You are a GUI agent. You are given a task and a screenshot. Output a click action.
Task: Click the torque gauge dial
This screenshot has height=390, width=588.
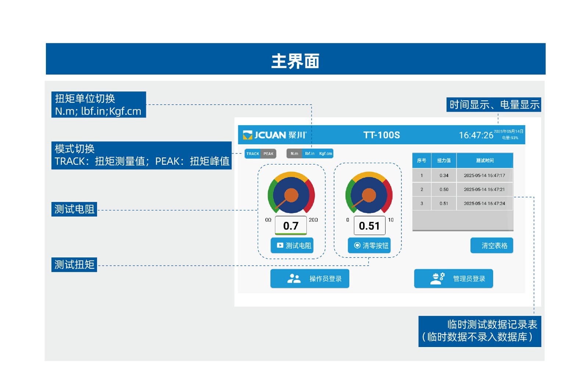coord(369,193)
